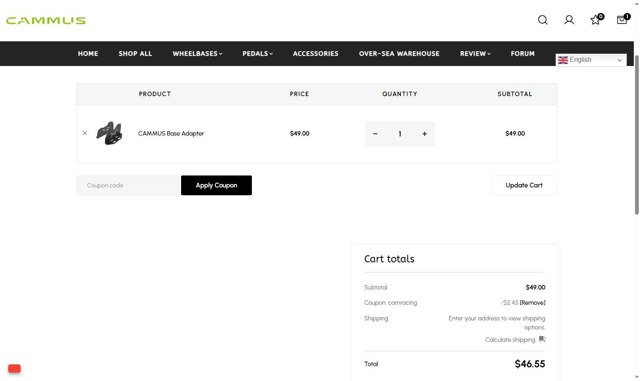Increase quantity with plus button
Viewport: 640px width, 381px height.
click(x=424, y=134)
